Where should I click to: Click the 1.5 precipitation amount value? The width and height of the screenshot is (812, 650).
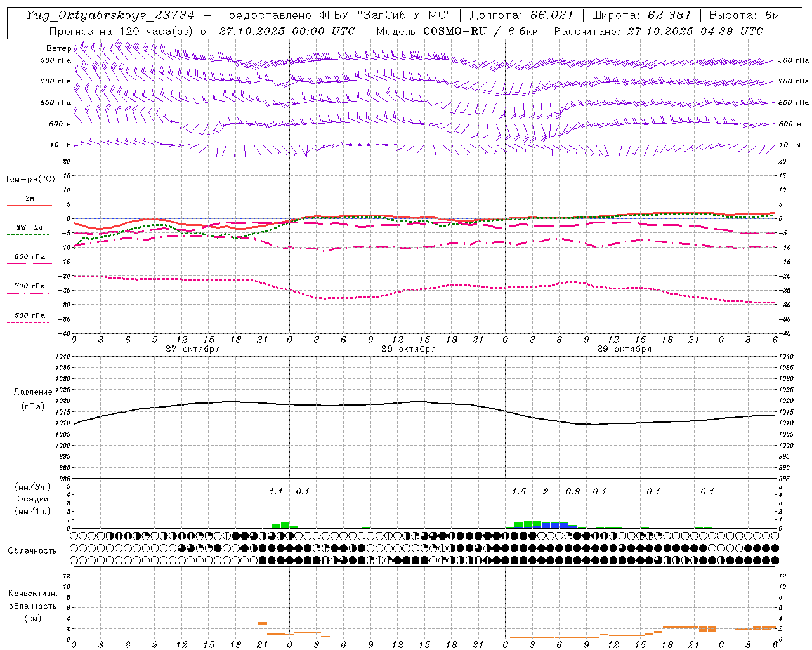pyautogui.click(x=519, y=492)
